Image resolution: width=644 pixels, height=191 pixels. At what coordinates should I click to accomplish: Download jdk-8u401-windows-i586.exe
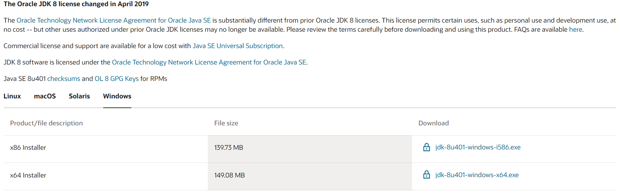point(478,147)
